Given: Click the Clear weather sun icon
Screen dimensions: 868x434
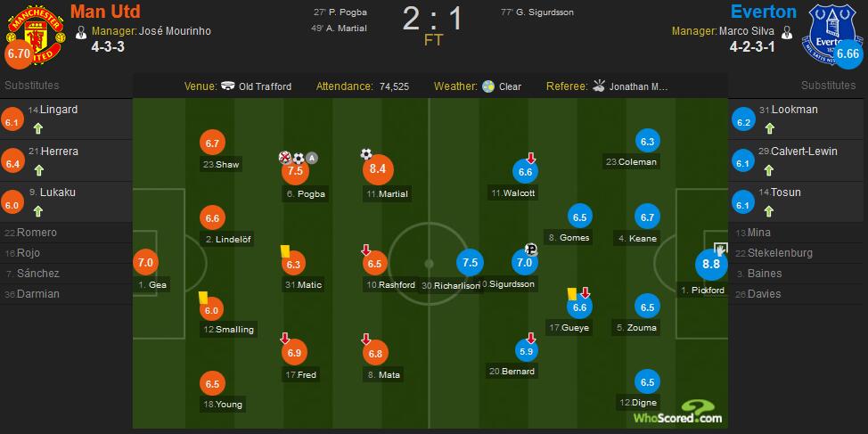Looking at the screenshot, I should coord(487,87).
